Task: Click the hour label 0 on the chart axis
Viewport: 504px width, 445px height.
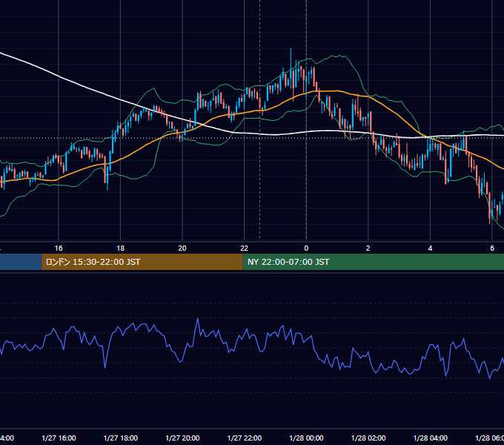Action: [306, 248]
